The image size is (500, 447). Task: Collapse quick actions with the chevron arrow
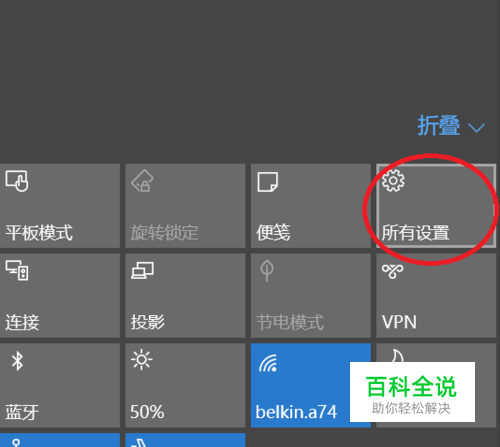(477, 128)
